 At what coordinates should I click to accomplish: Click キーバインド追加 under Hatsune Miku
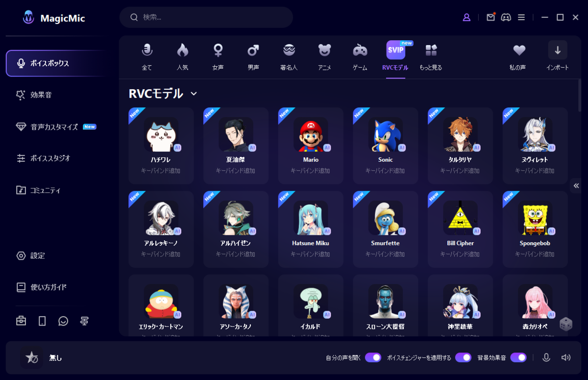pos(311,254)
